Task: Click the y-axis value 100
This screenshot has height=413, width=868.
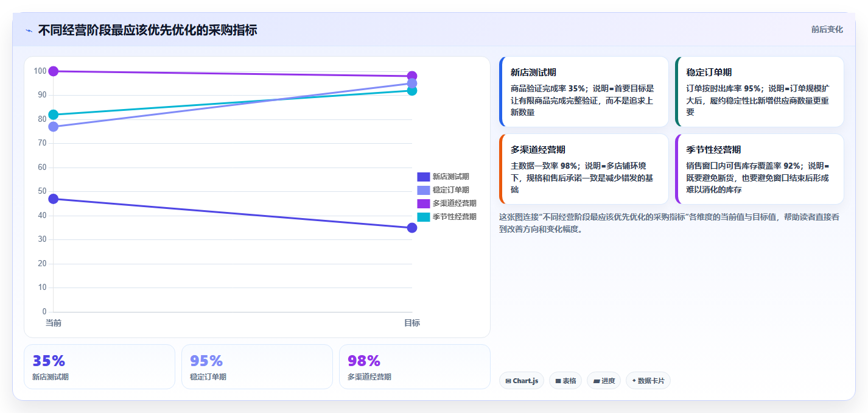Action: (x=40, y=71)
